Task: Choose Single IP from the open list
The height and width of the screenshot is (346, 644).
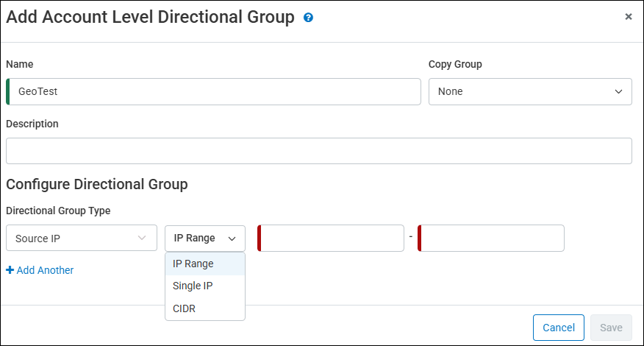Action: [x=205, y=286]
